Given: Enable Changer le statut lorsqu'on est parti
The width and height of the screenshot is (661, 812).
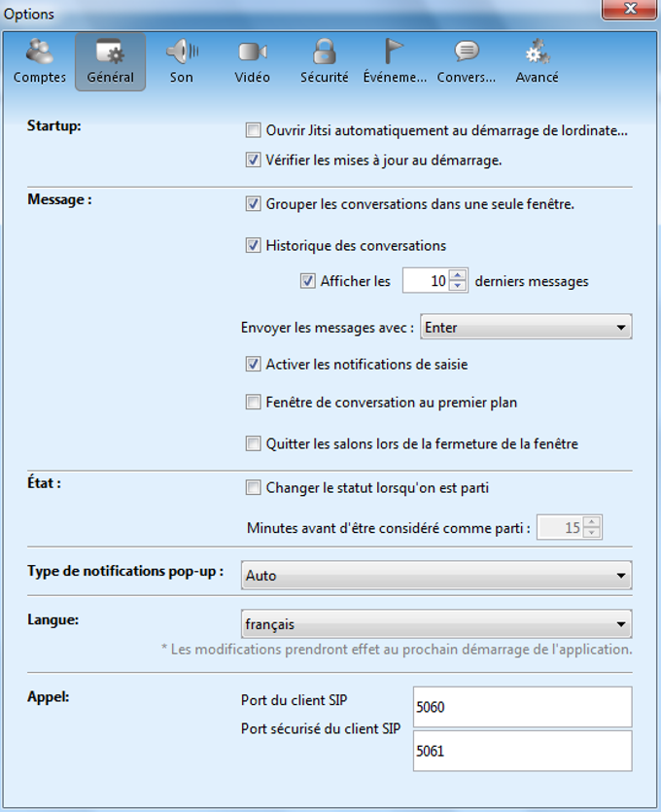Looking at the screenshot, I should coord(253,488).
